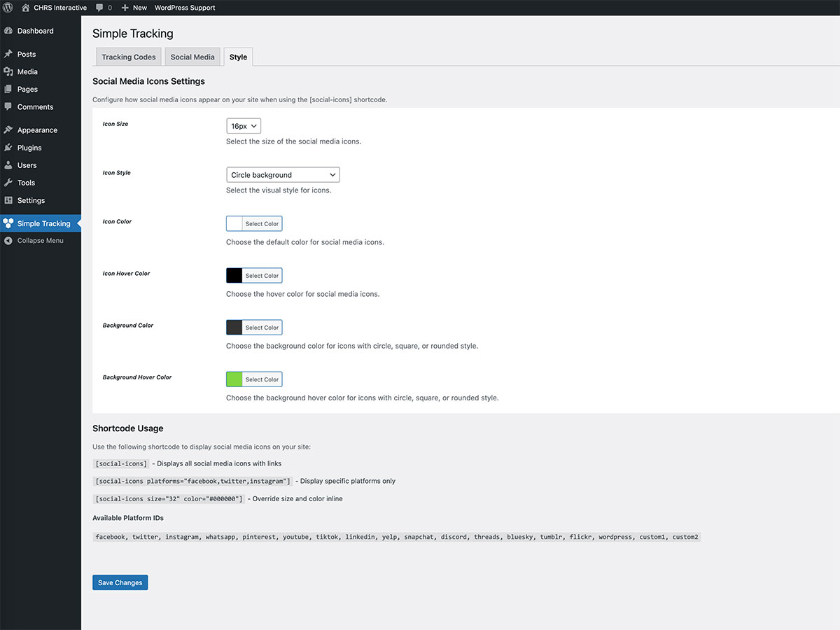Click the plus icon next to New
The width and height of the screenshot is (840, 630).
tap(125, 8)
